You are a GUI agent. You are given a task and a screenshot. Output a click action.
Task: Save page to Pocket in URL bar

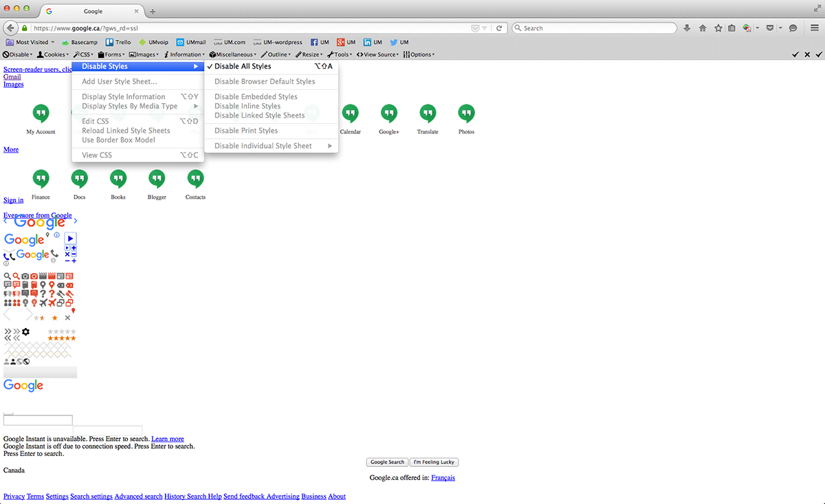tap(474, 28)
